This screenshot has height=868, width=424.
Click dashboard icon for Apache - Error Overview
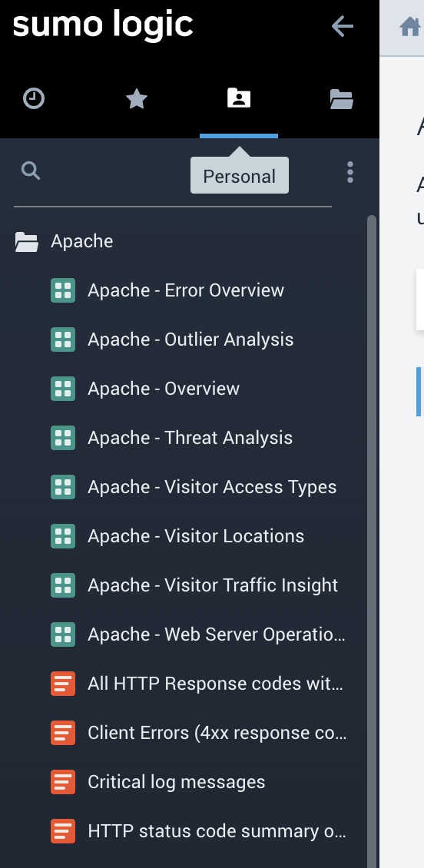coord(63,290)
